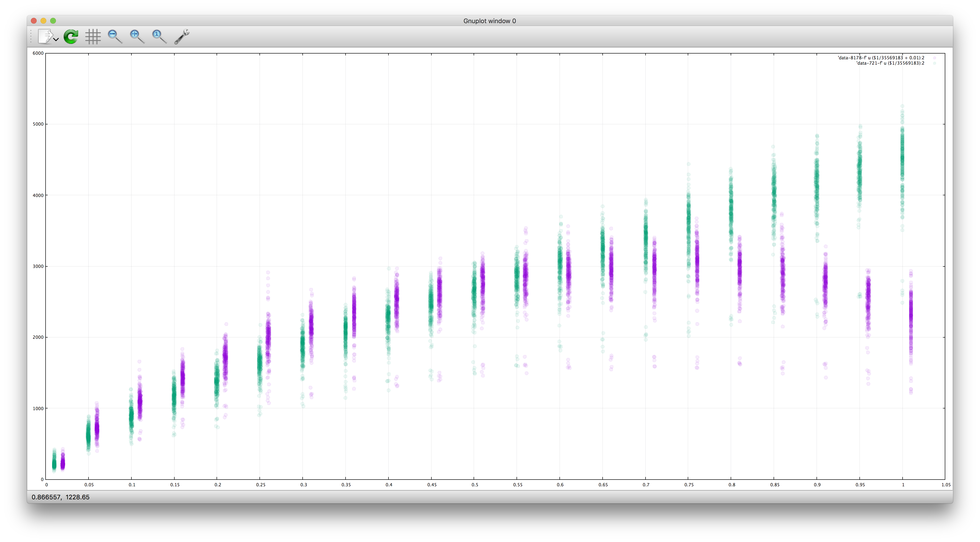Click the green fullscreen window button
This screenshot has height=542, width=980.
coord(53,21)
